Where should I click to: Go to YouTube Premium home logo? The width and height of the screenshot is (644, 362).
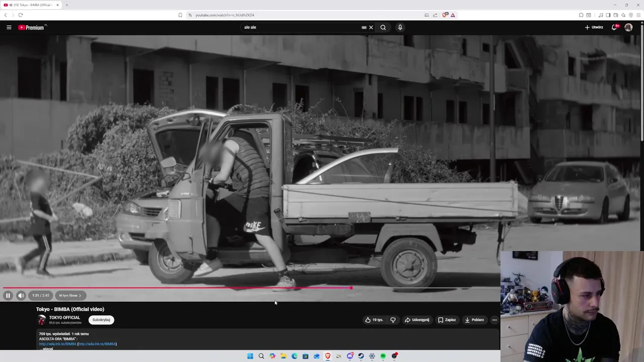pos(32,27)
